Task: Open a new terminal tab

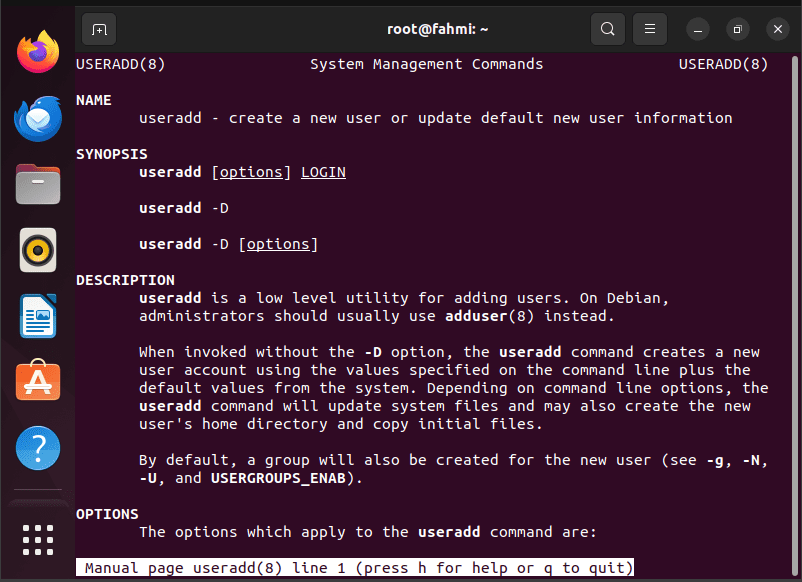Action: pyautogui.click(x=99, y=29)
